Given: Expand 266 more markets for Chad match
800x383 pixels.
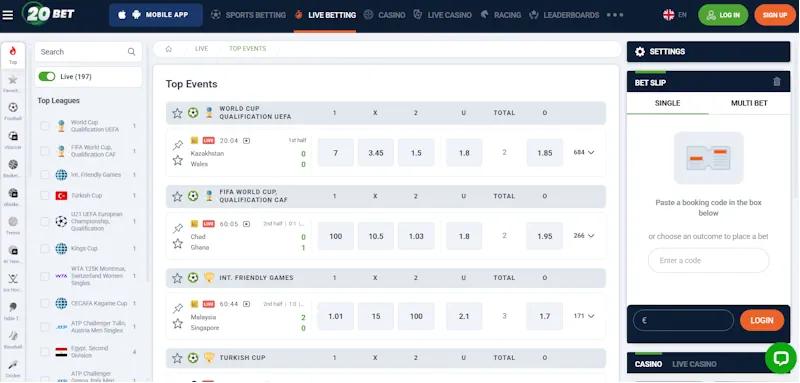Looking at the screenshot, I should point(584,236).
